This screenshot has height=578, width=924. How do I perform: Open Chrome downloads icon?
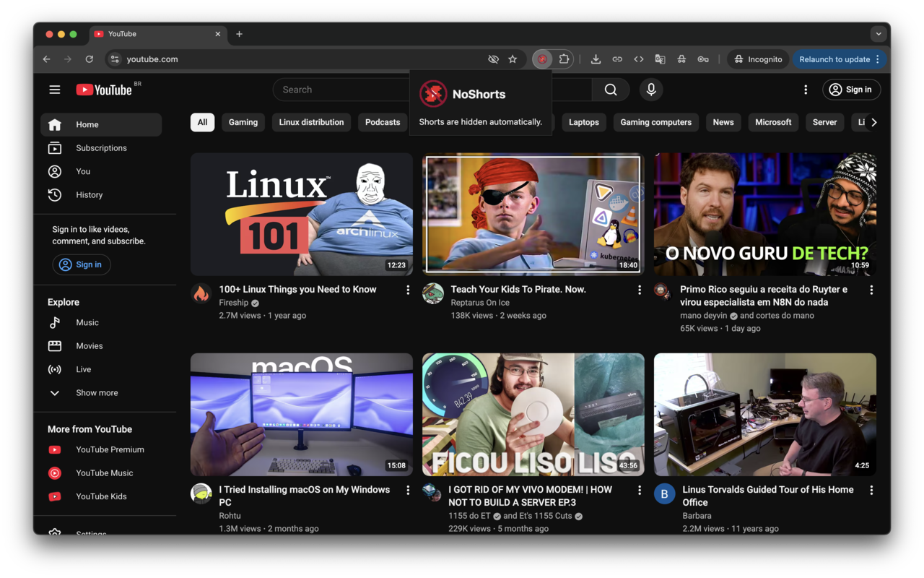point(596,59)
